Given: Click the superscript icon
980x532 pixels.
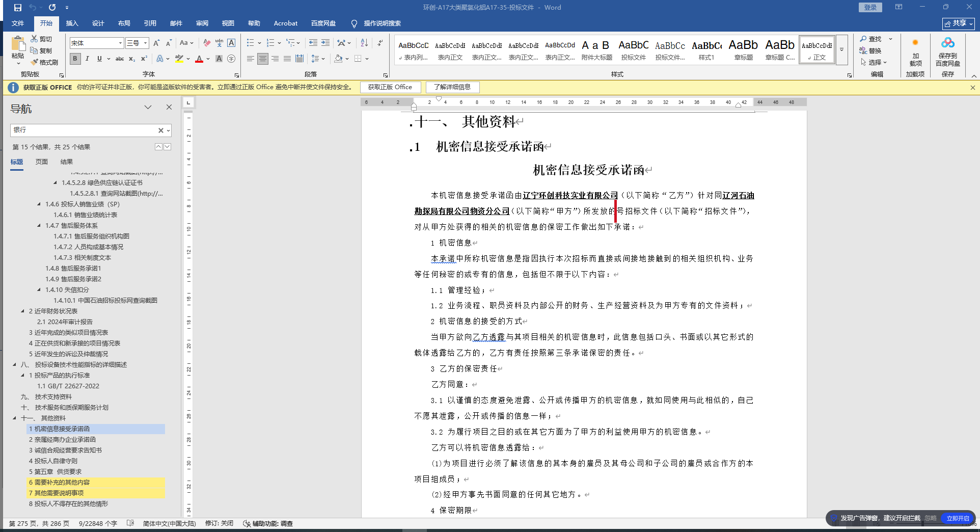Looking at the screenshot, I should (x=144, y=59).
